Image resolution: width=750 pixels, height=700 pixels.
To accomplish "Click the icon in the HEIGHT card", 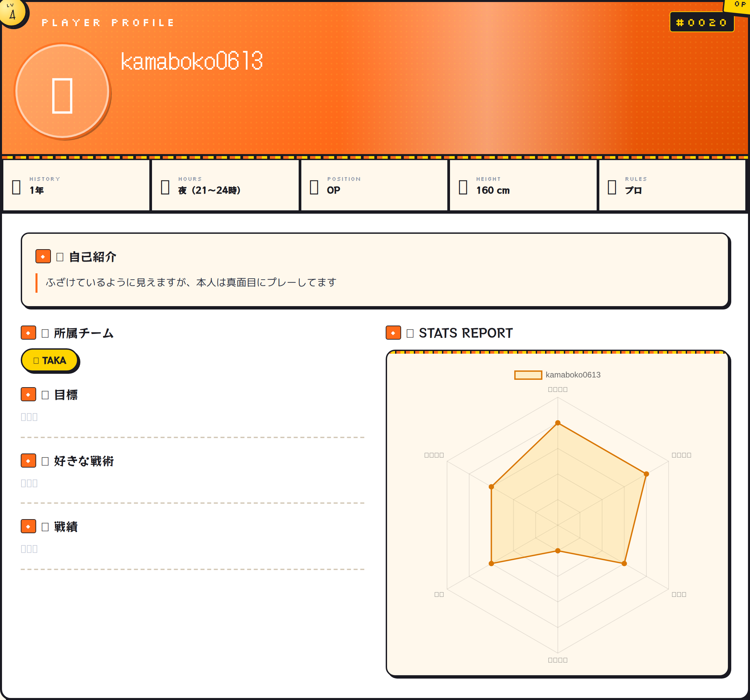I will pyautogui.click(x=463, y=187).
